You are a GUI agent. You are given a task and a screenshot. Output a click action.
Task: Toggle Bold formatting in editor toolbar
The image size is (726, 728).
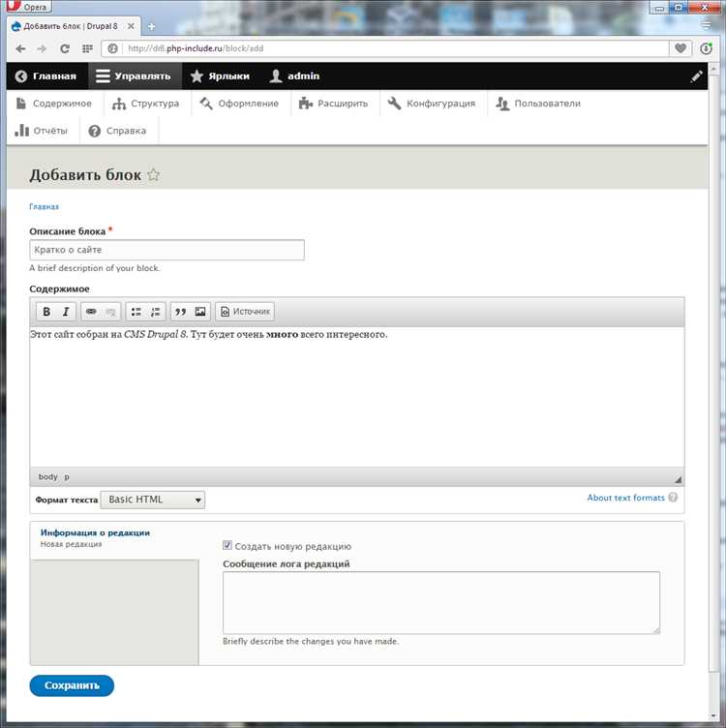pyautogui.click(x=46, y=312)
